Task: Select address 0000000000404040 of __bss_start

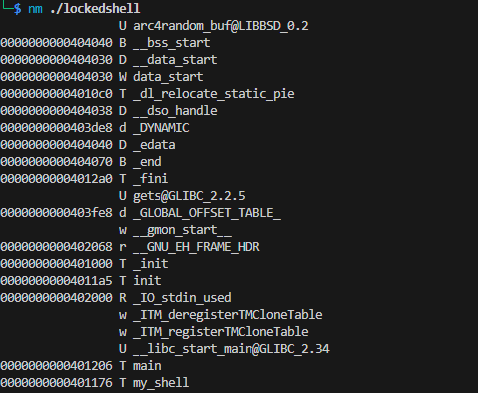Action: (57, 43)
